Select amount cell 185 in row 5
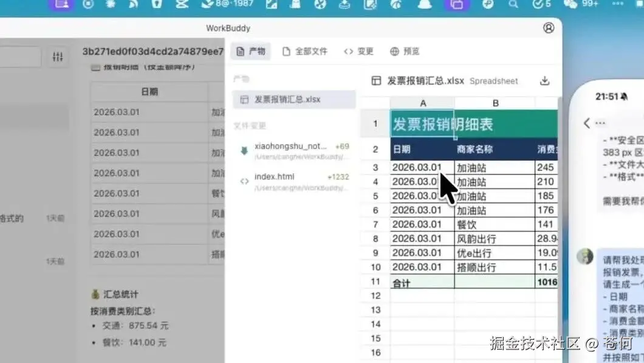The height and width of the screenshot is (363, 644). click(x=546, y=196)
